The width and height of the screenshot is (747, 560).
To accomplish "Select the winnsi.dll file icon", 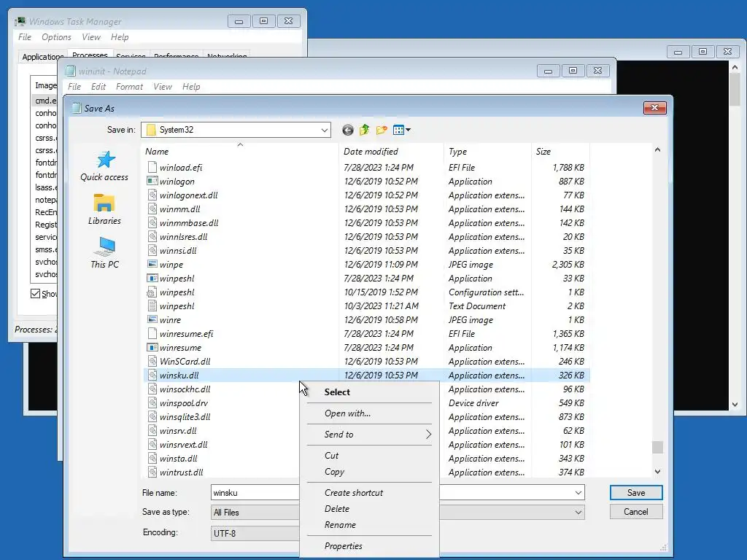I will coord(152,250).
